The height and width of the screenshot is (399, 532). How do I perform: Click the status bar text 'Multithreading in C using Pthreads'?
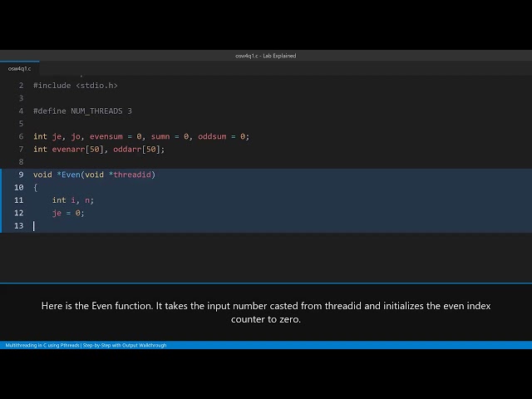point(42,346)
